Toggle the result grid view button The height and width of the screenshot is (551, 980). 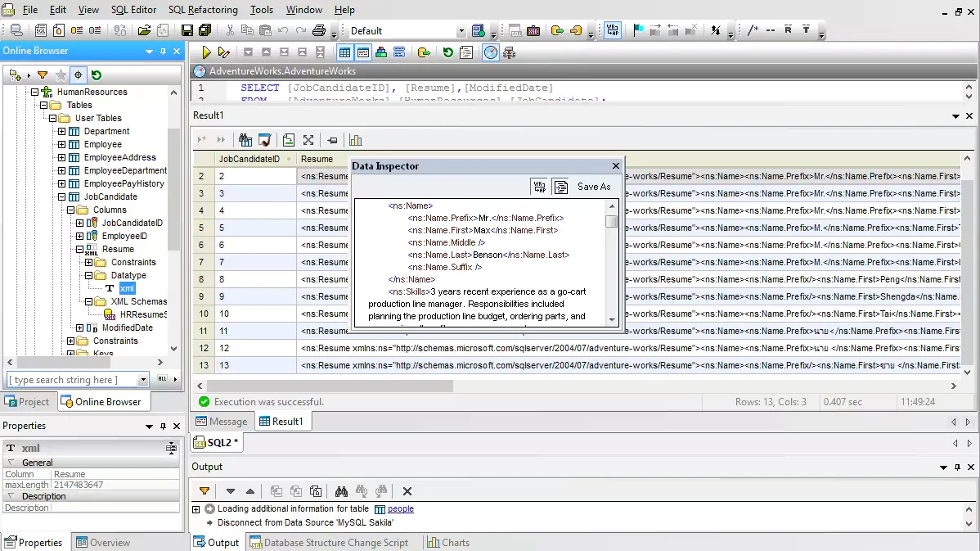click(344, 52)
